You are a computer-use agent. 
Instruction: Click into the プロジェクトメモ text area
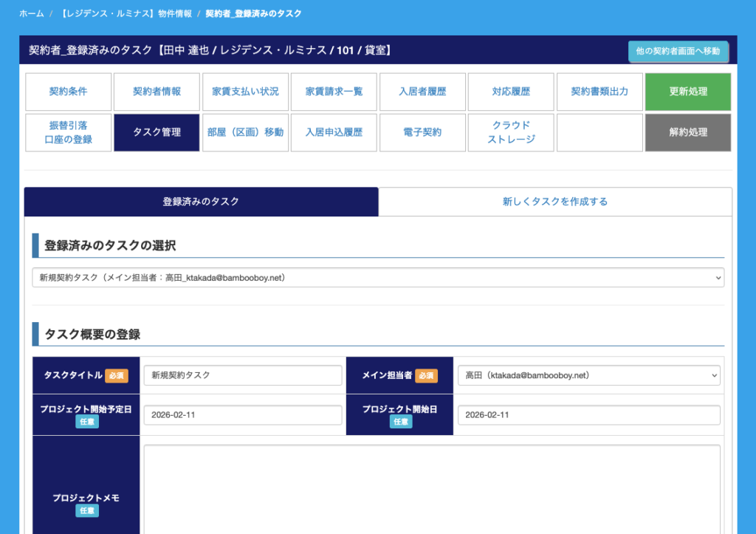coord(432,487)
